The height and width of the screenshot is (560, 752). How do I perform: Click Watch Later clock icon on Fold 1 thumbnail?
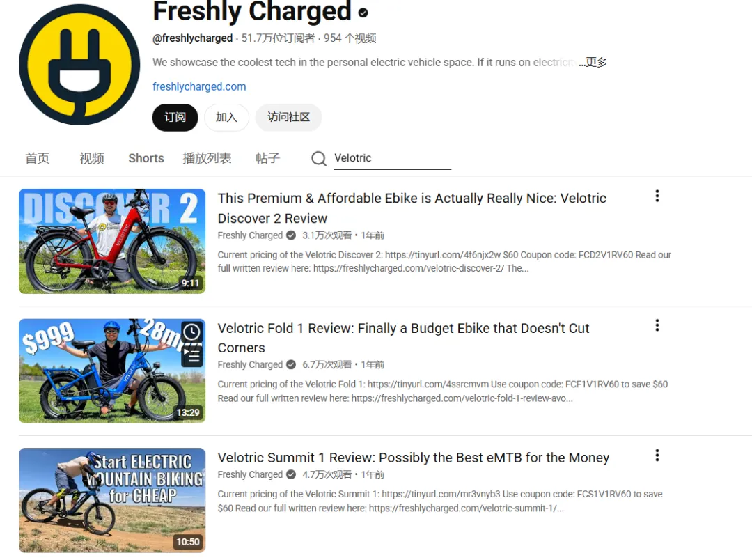pos(192,332)
